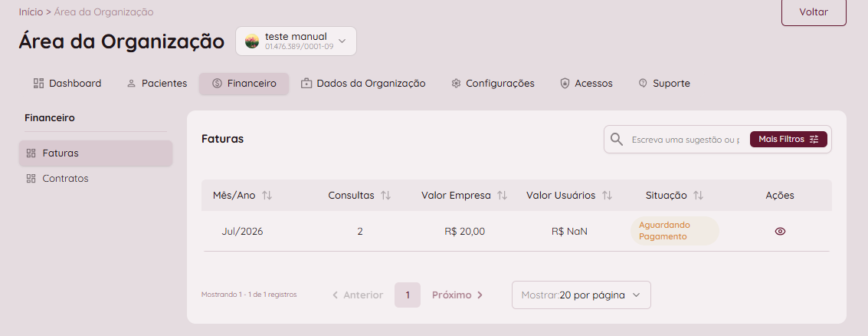The height and width of the screenshot is (336, 868).
Task: Open the Pacientes tab
Action: click(157, 84)
